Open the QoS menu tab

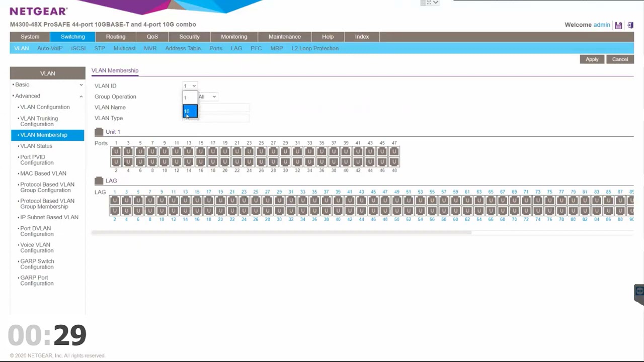point(152,37)
